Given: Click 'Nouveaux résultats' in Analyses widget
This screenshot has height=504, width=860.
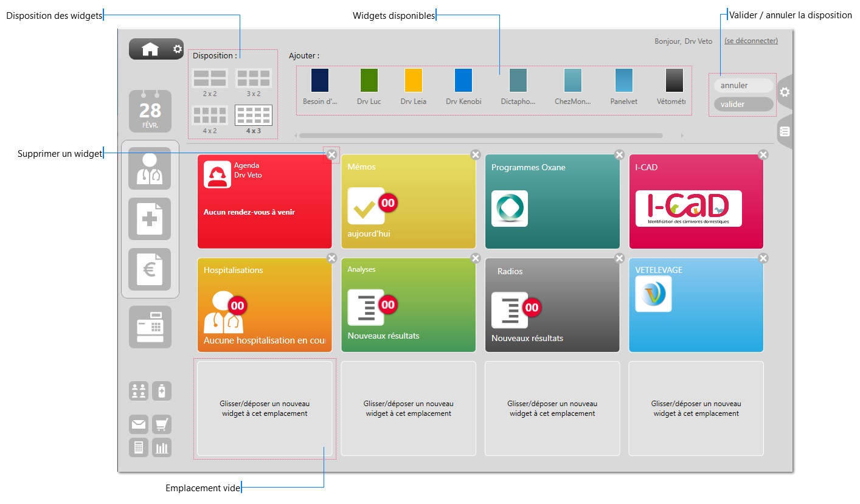Looking at the screenshot, I should click(x=383, y=336).
